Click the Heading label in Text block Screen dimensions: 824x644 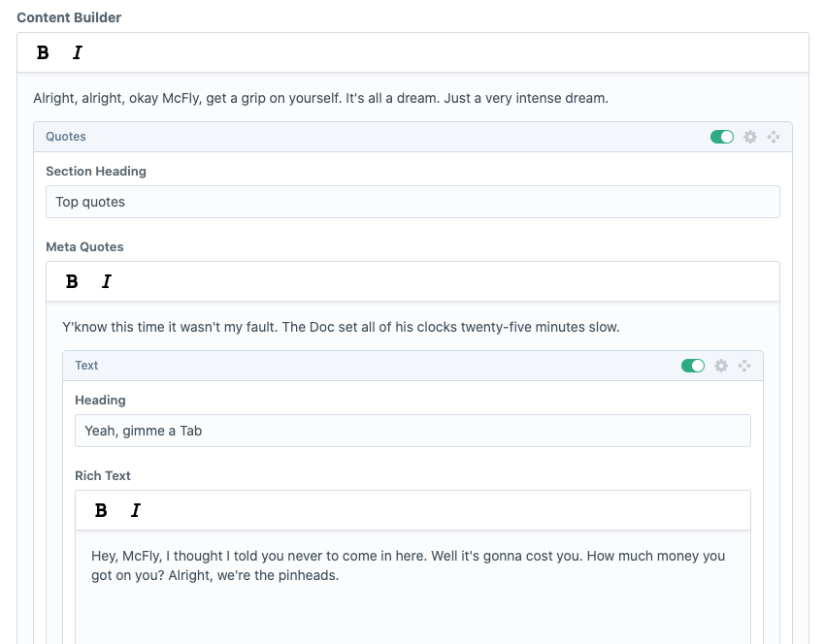click(x=100, y=401)
